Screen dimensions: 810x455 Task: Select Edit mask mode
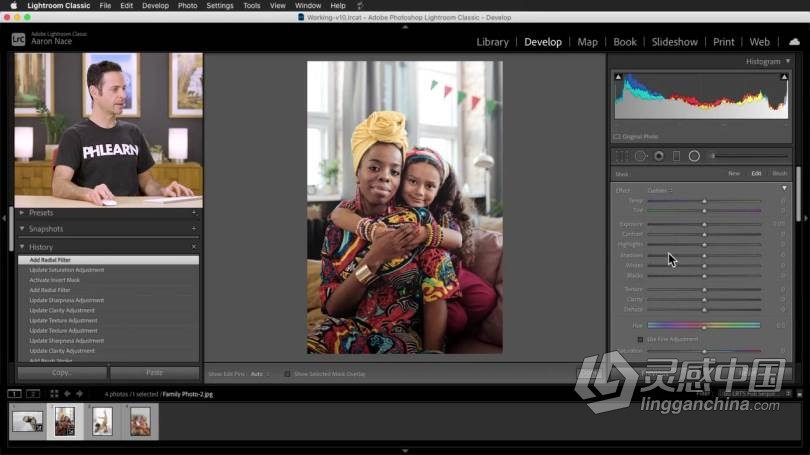756,174
